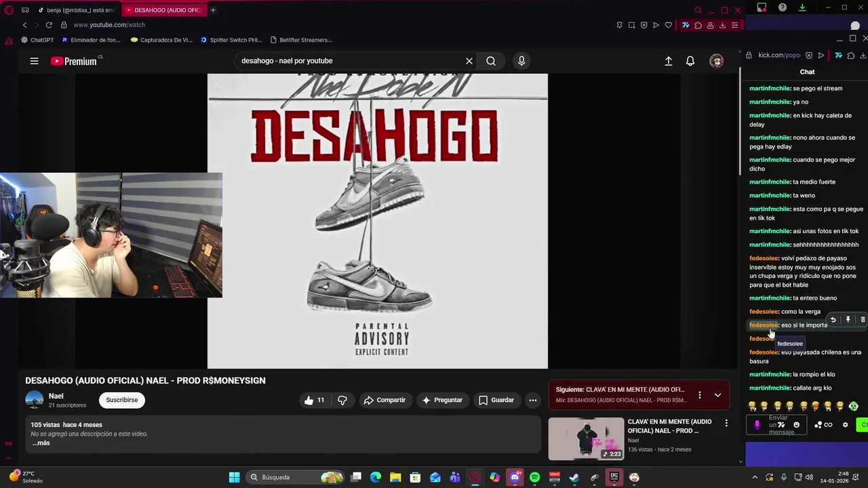The width and height of the screenshot is (868, 488).
Task: Open the Nael channel name link
Action: pyautogui.click(x=56, y=396)
